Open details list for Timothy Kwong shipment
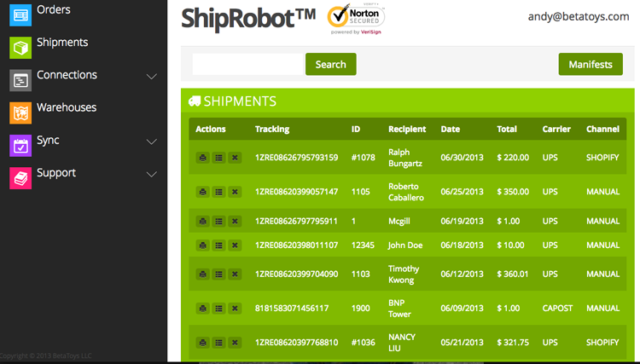 pos(218,274)
